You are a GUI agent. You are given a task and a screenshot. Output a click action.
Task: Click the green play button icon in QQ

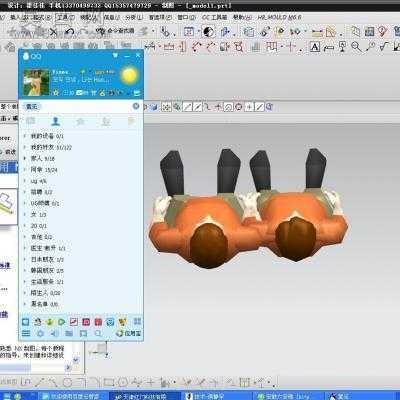click(x=62, y=322)
